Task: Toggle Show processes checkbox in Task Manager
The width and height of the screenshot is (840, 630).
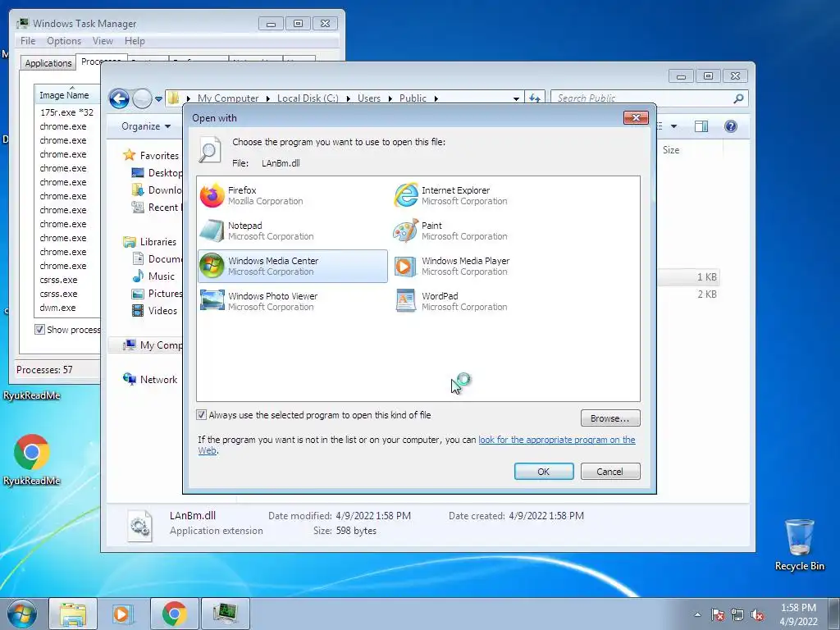Action: point(39,330)
